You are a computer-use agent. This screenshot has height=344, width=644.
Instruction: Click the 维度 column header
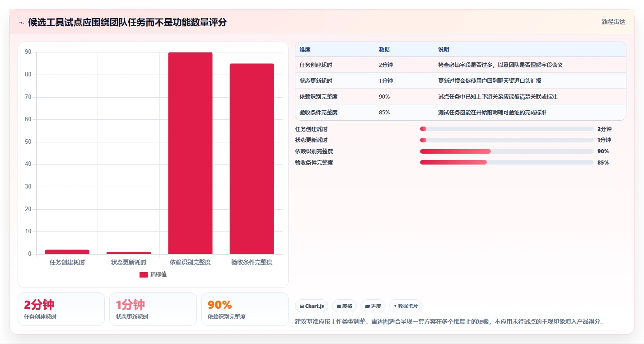(305, 50)
